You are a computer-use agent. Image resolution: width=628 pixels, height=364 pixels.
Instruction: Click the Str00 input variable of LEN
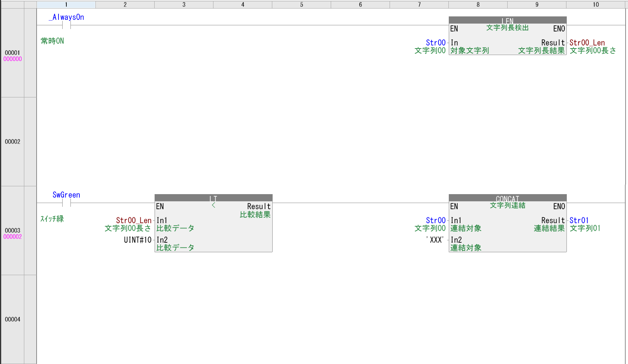(x=435, y=43)
